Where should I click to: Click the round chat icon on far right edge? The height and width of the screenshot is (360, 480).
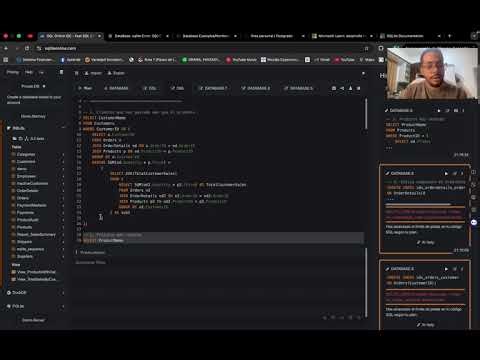point(474,222)
